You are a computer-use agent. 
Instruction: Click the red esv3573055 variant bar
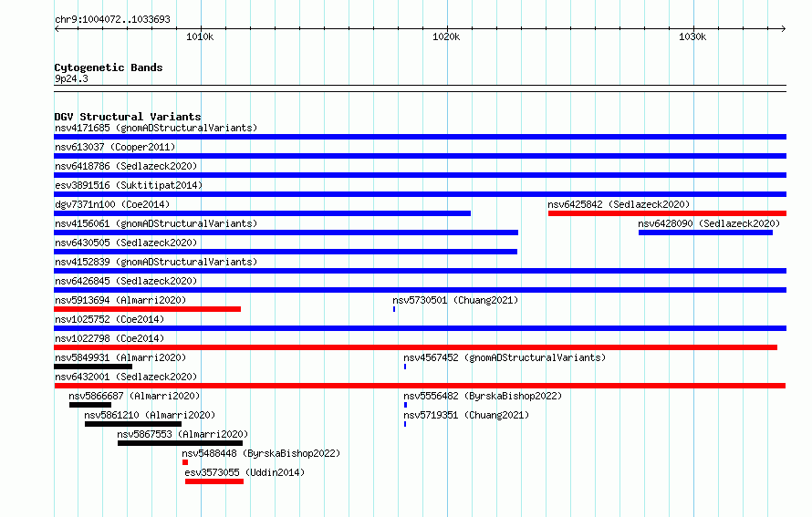(x=214, y=481)
